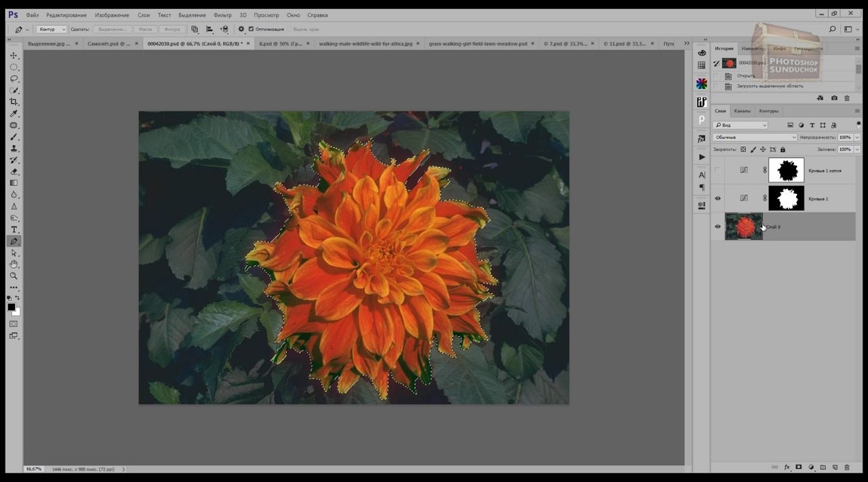Show the Кривые 1 копия layer
Image resolution: width=868 pixels, height=482 pixels.
(717, 170)
